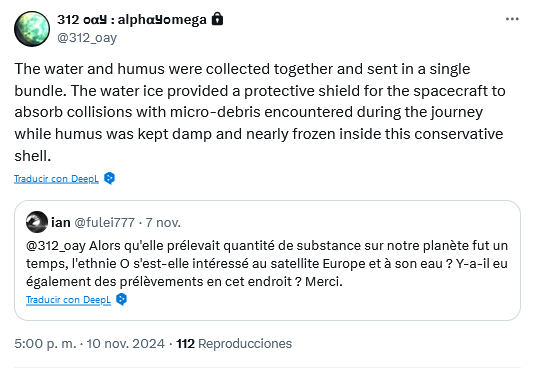535x368 pixels.
Task: Click the padlock icon beside alphaYomega name
Action: (217, 19)
